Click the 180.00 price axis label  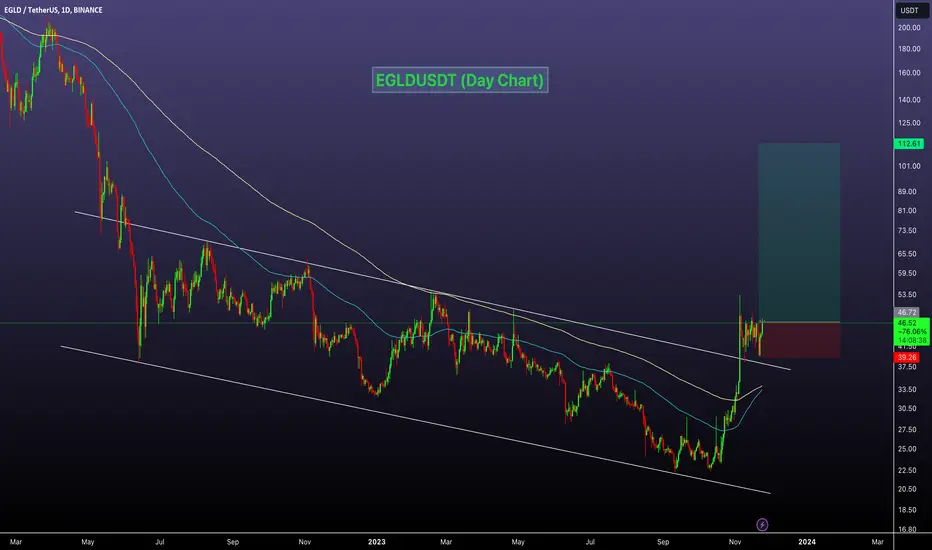tap(909, 49)
